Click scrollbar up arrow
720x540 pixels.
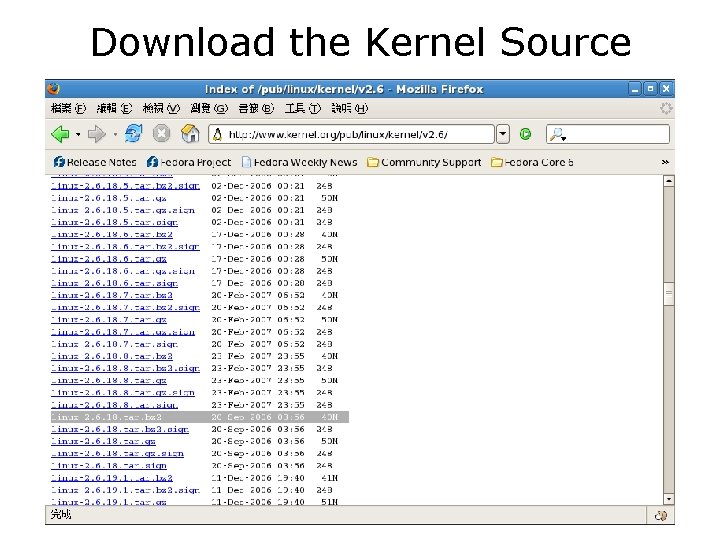click(x=669, y=181)
